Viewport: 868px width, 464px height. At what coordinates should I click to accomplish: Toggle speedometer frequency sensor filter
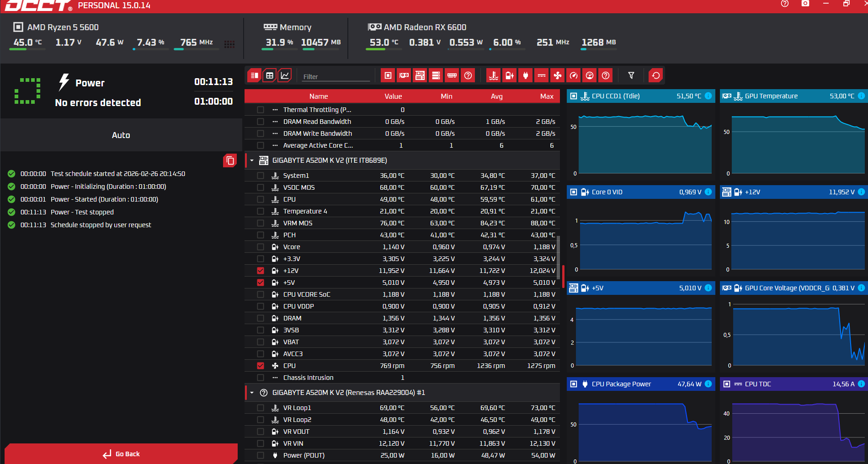(574, 75)
